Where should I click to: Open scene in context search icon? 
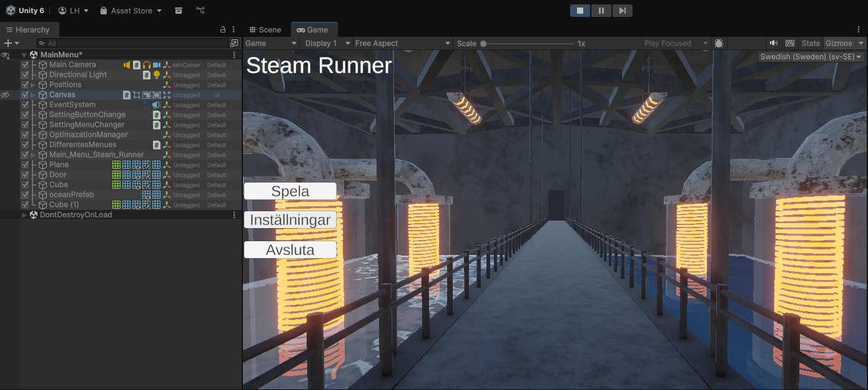click(x=234, y=43)
